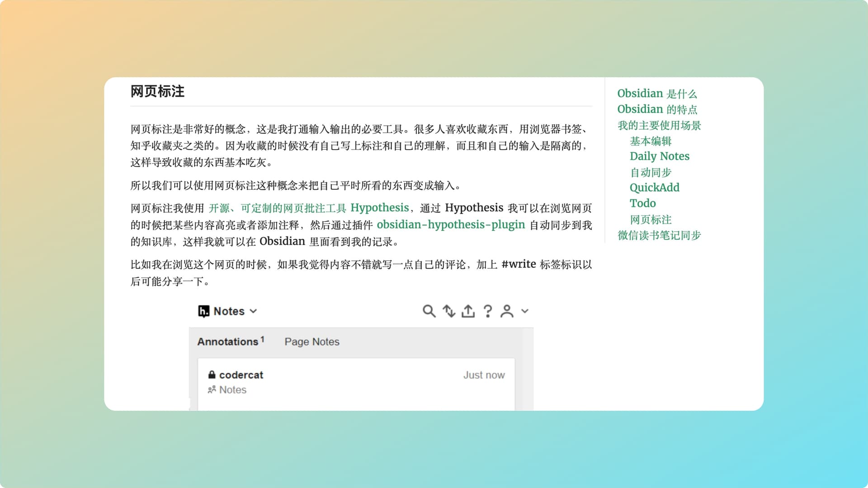Screen dimensions: 868x488
Task: Go to 自动同步 in the outline
Action: pyautogui.click(x=651, y=172)
